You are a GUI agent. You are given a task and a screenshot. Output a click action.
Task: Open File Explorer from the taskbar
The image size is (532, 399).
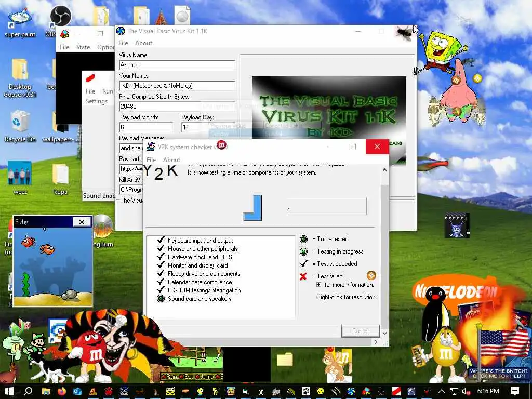(46, 391)
